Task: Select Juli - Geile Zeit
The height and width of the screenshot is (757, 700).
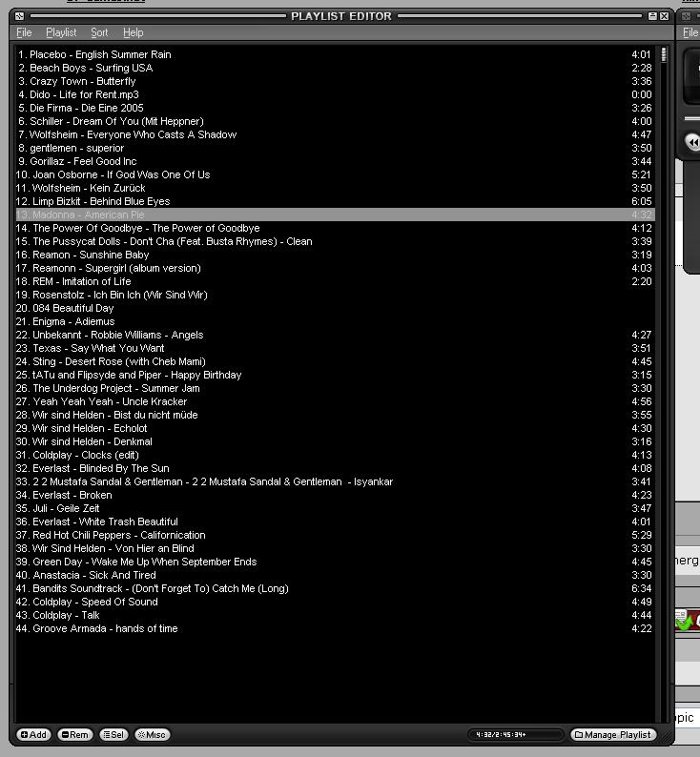Action: pyautogui.click(x=335, y=509)
